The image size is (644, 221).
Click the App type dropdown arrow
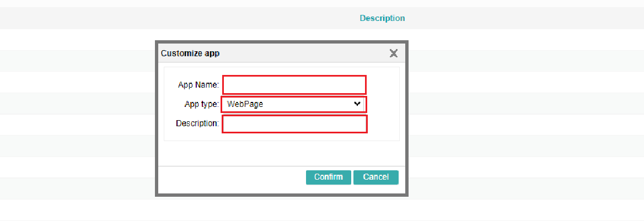(357, 104)
